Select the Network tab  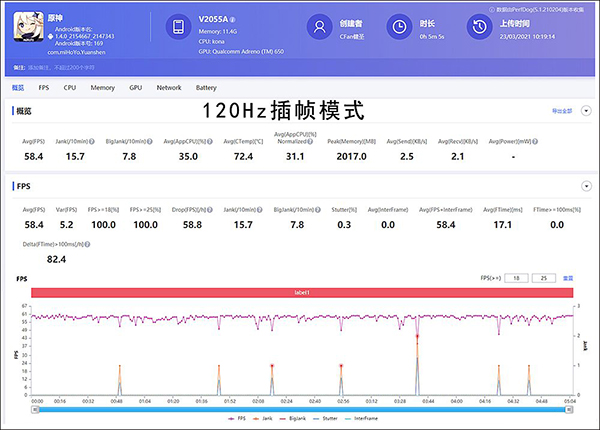pyautogui.click(x=168, y=88)
